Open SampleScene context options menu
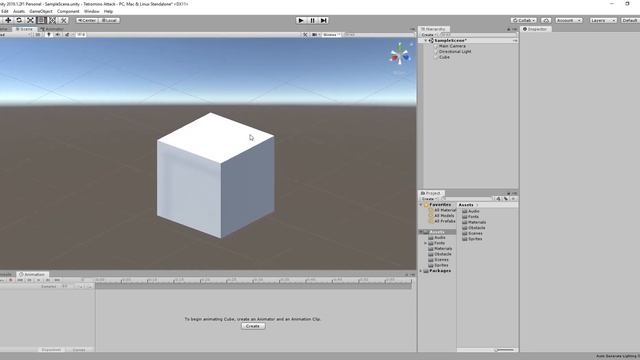Screen dimensions: 640x360 pyautogui.click(x=515, y=41)
